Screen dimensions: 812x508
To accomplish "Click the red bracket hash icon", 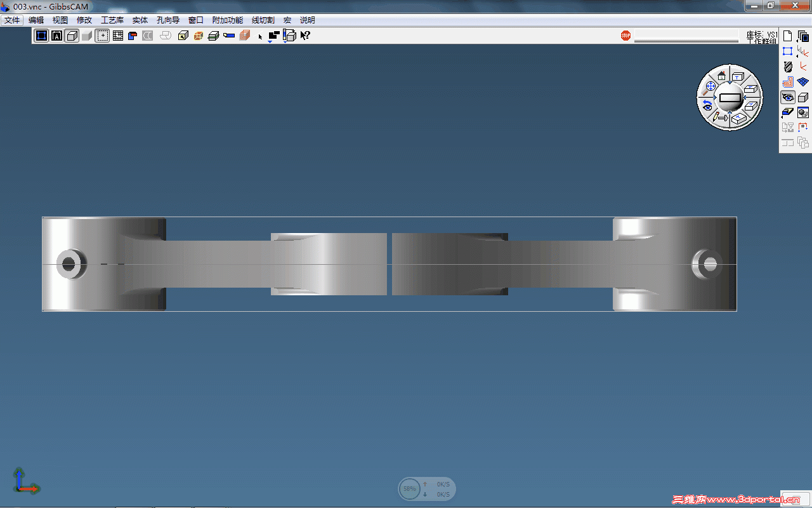I will 803,128.
